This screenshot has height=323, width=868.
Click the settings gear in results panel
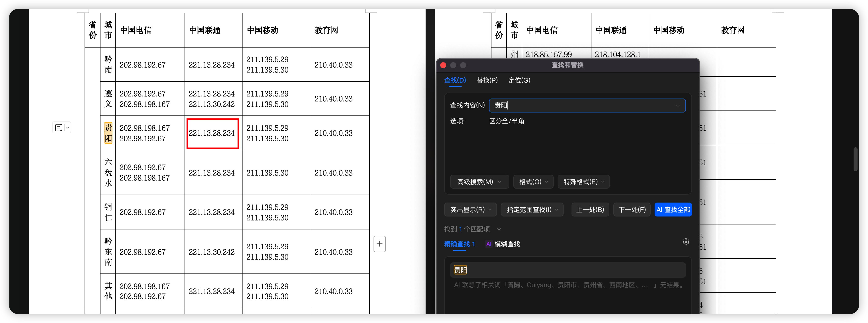coord(685,242)
